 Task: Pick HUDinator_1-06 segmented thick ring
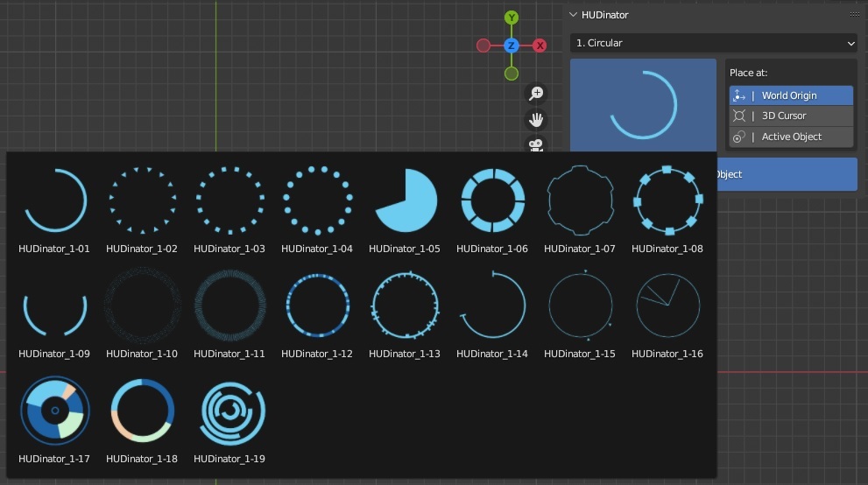tap(492, 200)
